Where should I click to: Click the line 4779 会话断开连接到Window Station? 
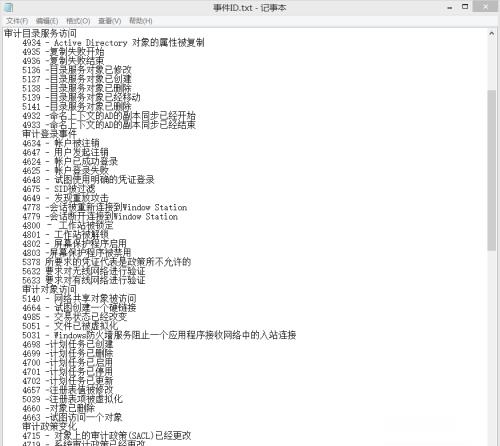(100, 217)
